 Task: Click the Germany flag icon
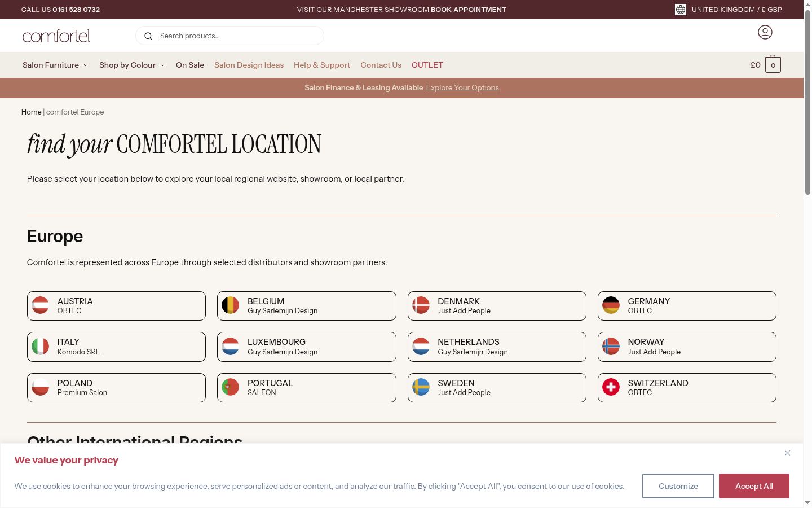tap(611, 305)
